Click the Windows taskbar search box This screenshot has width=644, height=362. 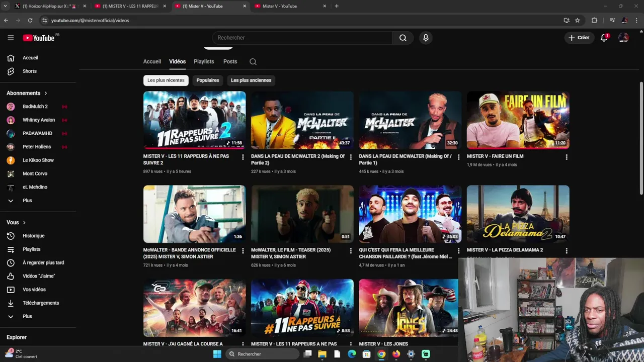click(262, 354)
